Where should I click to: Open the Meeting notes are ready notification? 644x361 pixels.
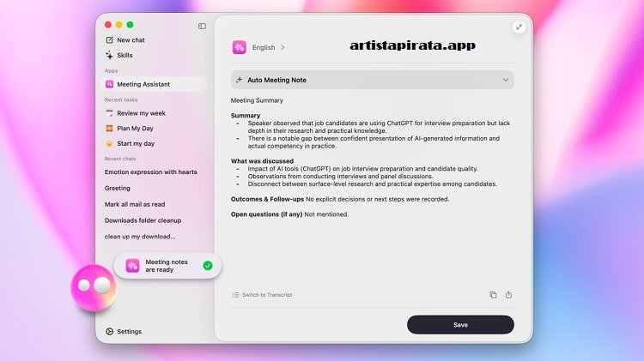(167, 266)
